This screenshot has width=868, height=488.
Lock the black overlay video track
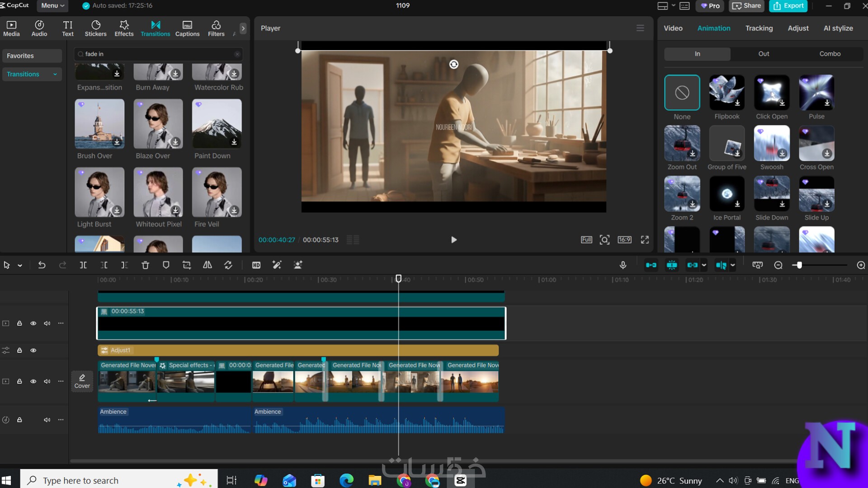click(x=19, y=324)
